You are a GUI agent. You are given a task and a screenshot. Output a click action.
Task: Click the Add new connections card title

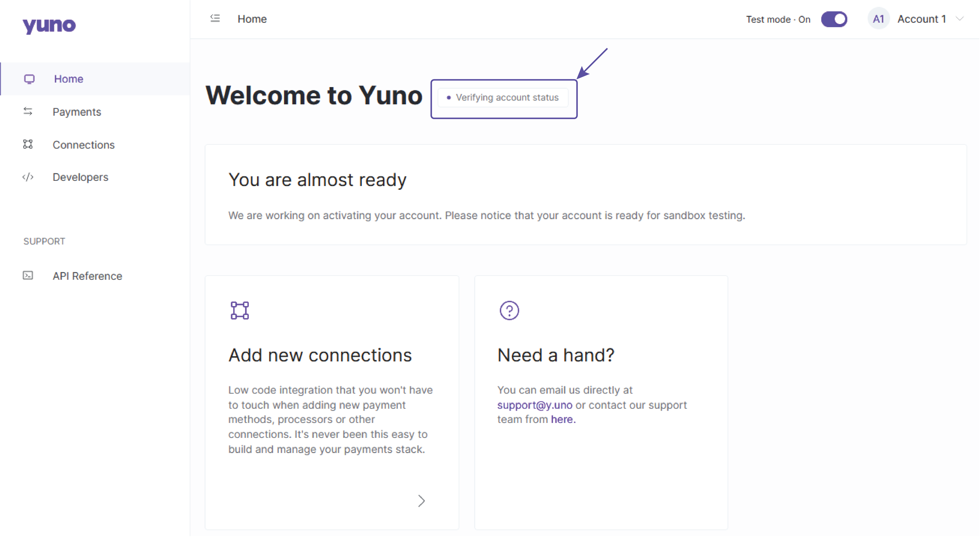coord(320,355)
